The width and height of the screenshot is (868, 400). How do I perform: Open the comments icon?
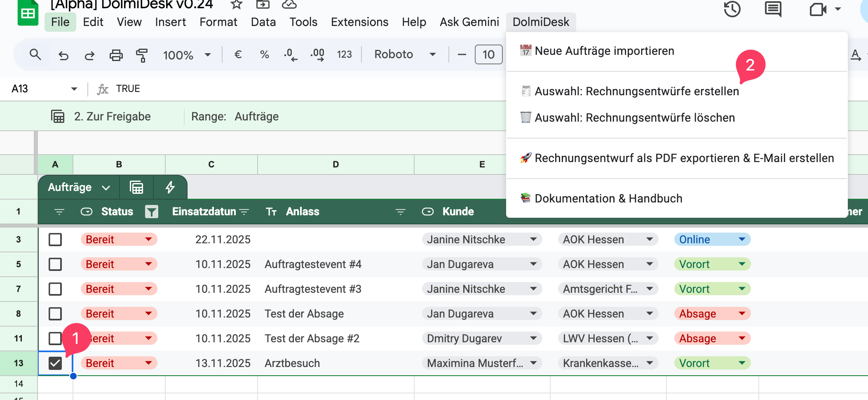773,9
